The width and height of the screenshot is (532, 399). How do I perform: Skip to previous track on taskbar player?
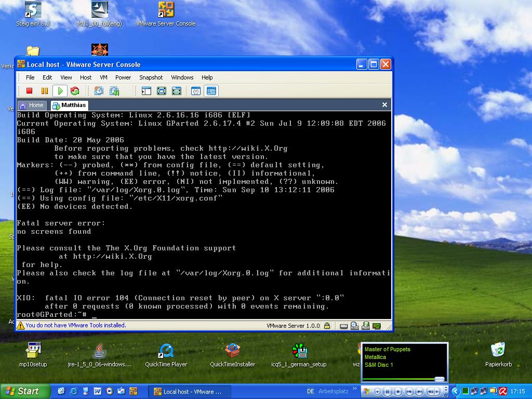(x=409, y=392)
